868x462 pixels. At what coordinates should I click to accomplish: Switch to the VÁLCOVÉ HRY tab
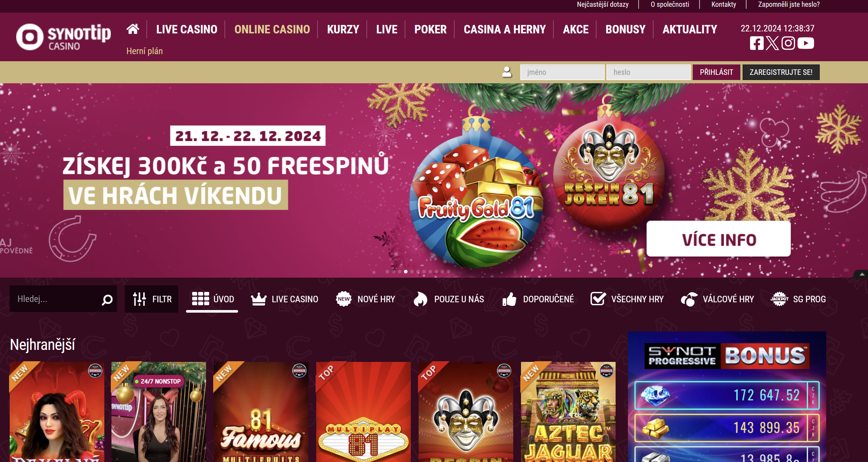[717, 299]
